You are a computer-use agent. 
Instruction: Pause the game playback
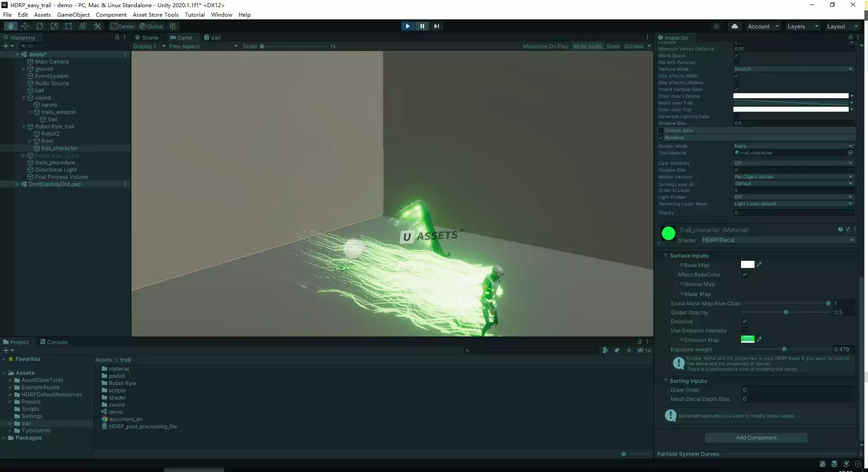pyautogui.click(x=422, y=26)
